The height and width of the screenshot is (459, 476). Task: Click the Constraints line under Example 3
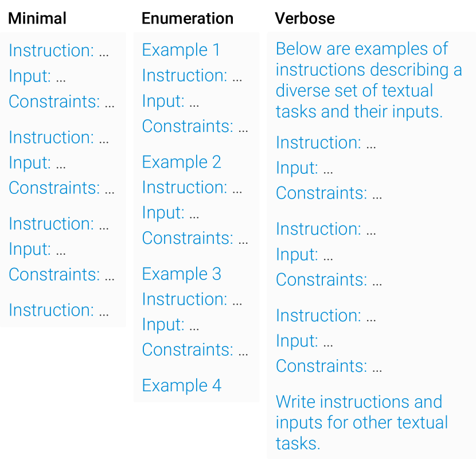click(x=195, y=349)
